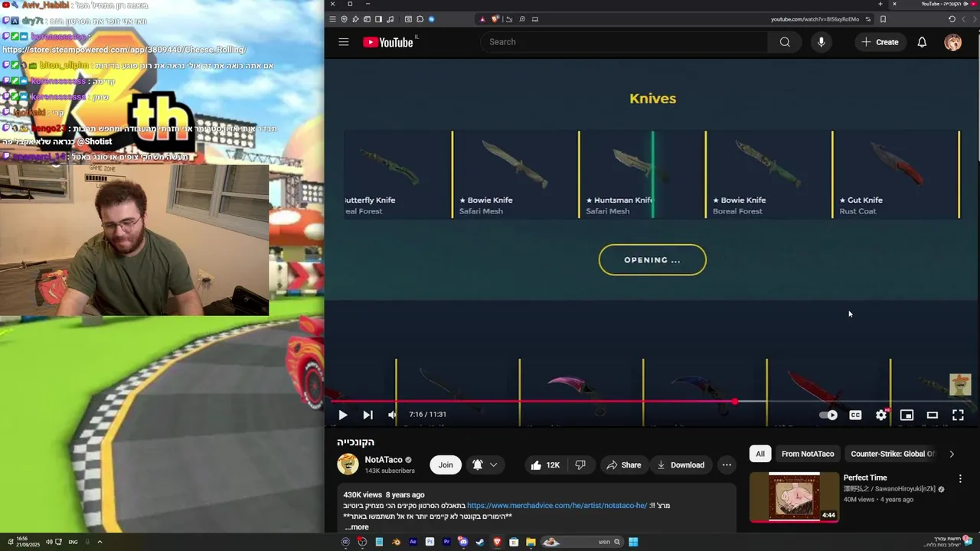Viewport: 980px width, 551px height.
Task: Open the YouTube guide hamburger menu
Action: (343, 42)
